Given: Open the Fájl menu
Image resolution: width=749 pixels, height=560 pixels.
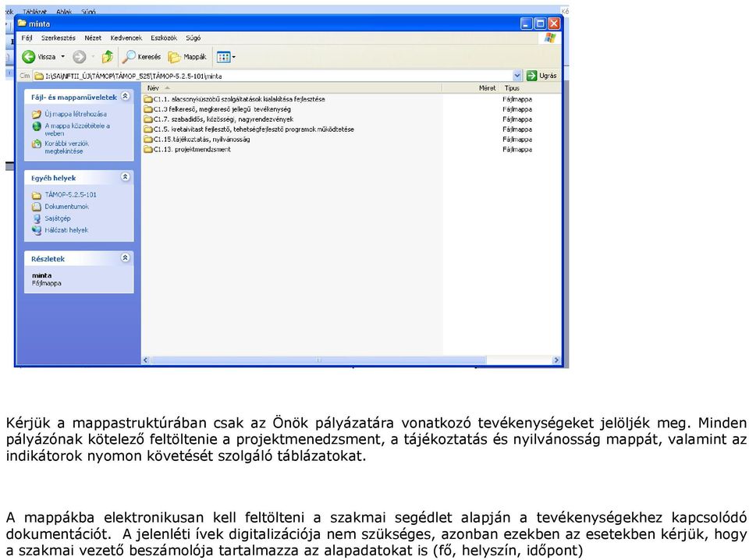Looking at the screenshot, I should [27, 38].
